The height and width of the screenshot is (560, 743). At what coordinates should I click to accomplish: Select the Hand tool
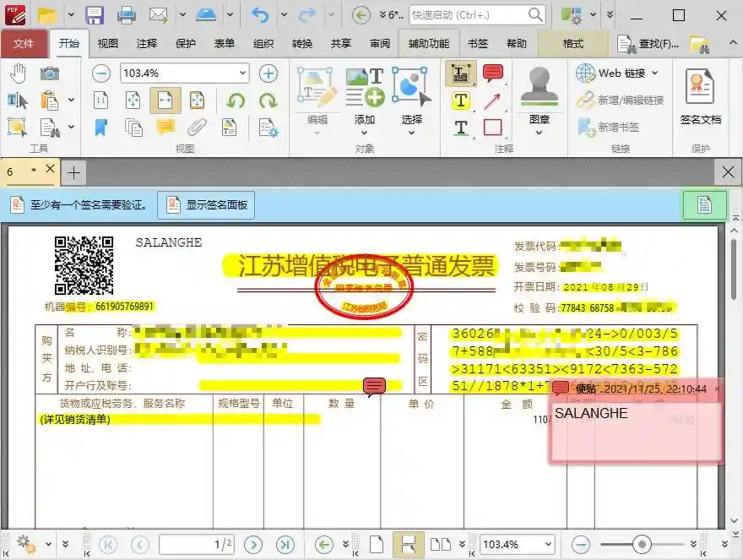(17, 75)
